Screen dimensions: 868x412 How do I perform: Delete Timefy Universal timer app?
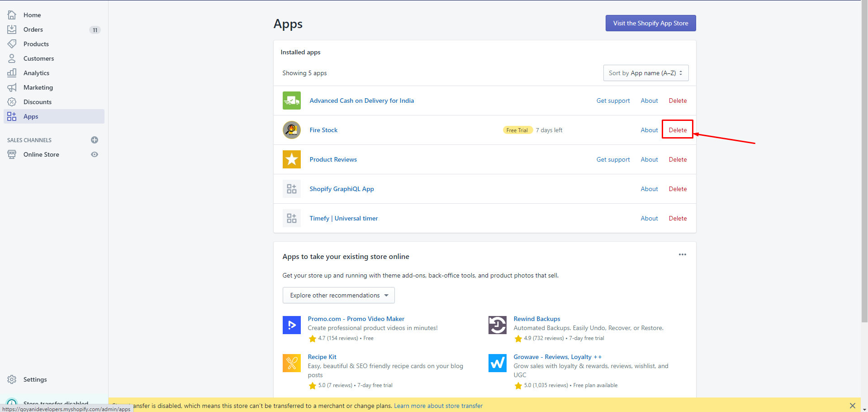tap(678, 218)
